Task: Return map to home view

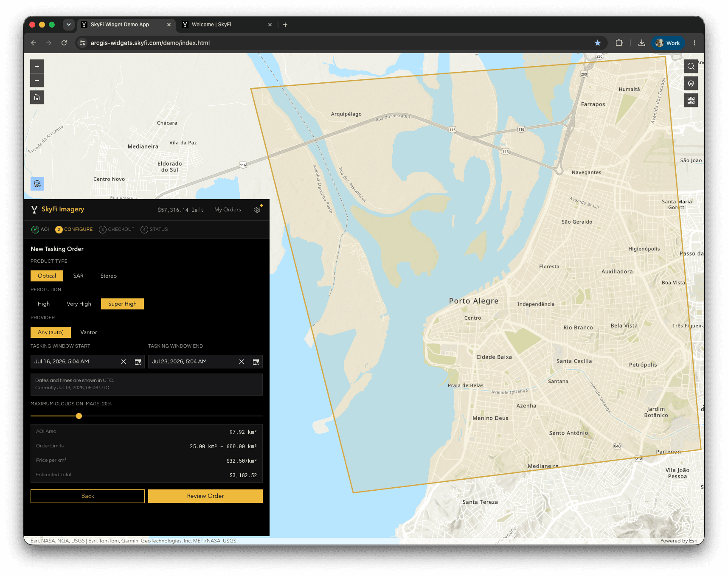Action: 37,97
